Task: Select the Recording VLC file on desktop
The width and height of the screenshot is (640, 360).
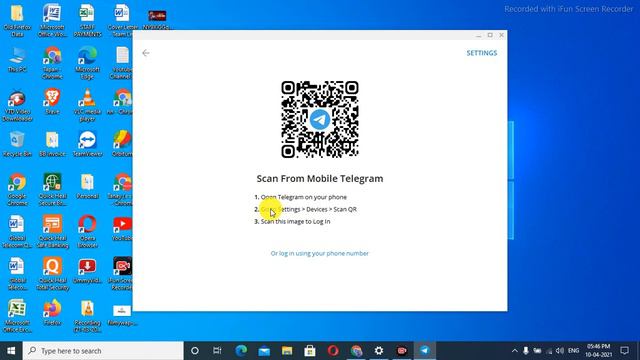Action: (x=87, y=316)
